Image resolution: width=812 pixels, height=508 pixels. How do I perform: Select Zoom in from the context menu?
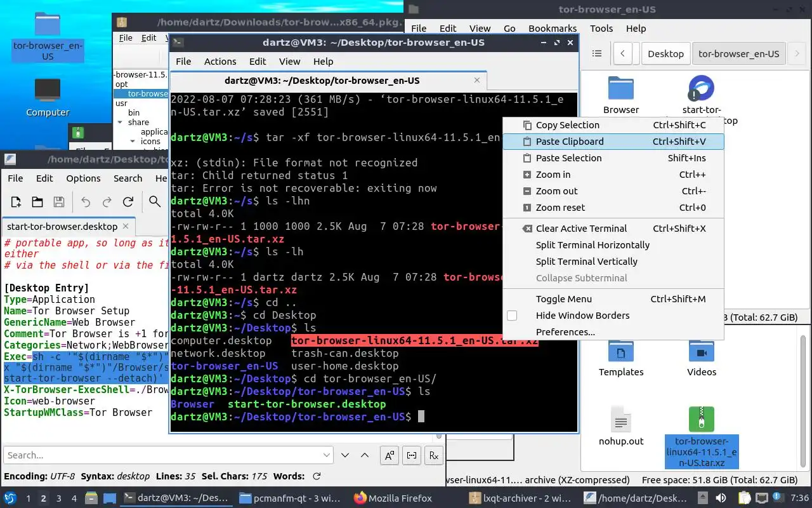click(x=613, y=175)
